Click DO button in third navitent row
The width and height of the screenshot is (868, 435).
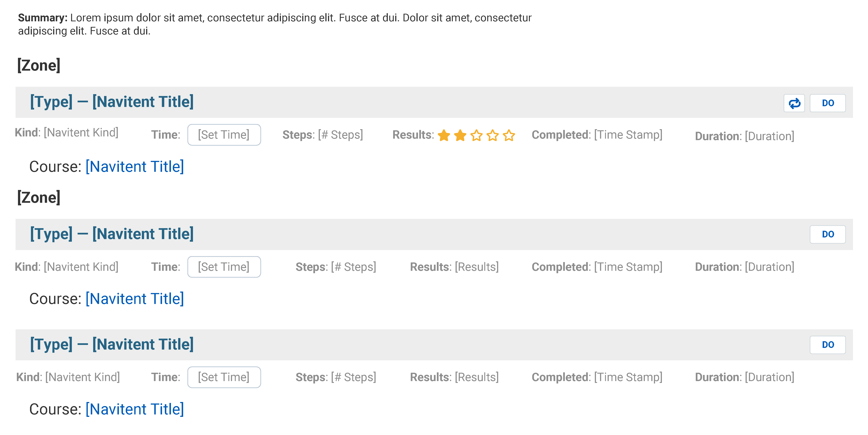828,345
